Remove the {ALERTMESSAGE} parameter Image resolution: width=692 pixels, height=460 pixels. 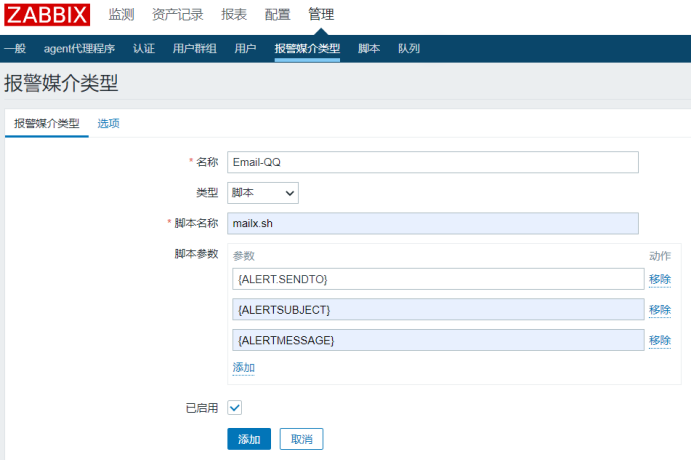pos(660,341)
